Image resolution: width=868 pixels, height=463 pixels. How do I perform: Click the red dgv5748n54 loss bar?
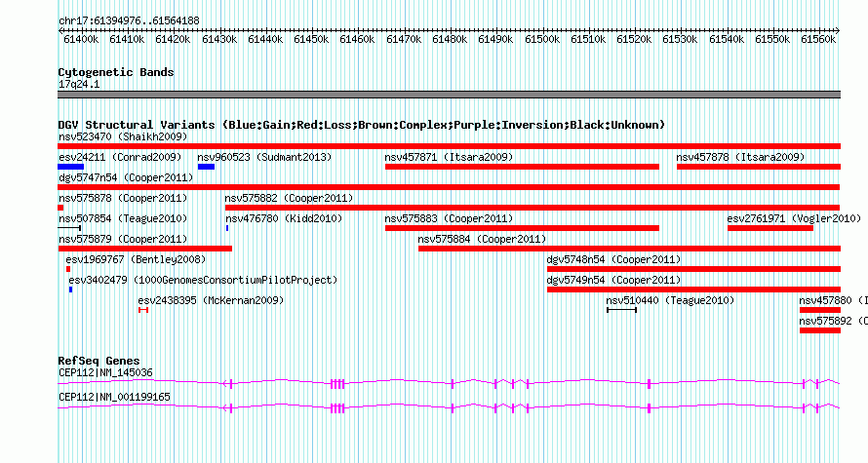click(693, 269)
